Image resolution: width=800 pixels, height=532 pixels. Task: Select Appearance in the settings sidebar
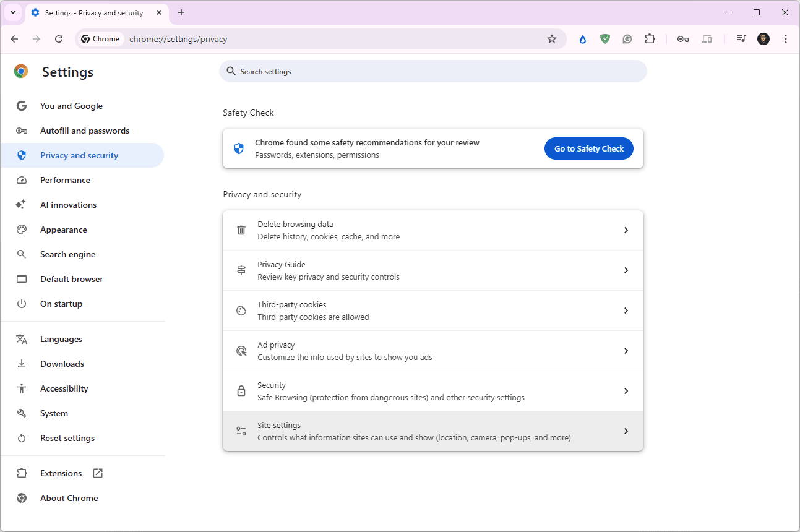[x=63, y=230]
